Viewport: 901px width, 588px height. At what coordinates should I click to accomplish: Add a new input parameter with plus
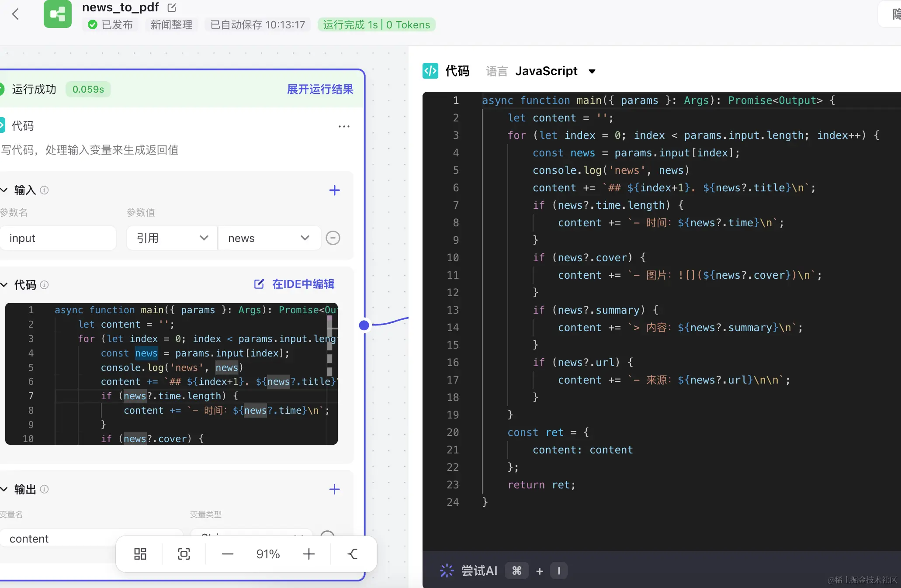334,190
